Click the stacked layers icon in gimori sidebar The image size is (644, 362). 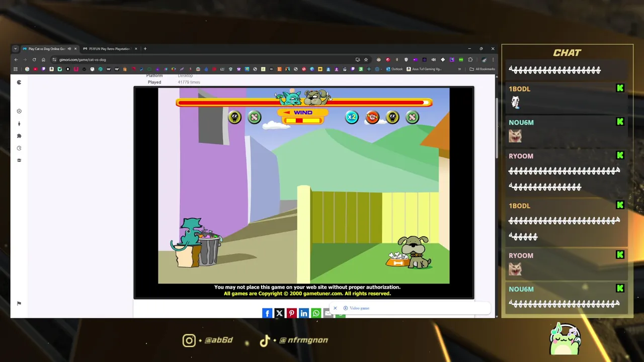point(19,160)
